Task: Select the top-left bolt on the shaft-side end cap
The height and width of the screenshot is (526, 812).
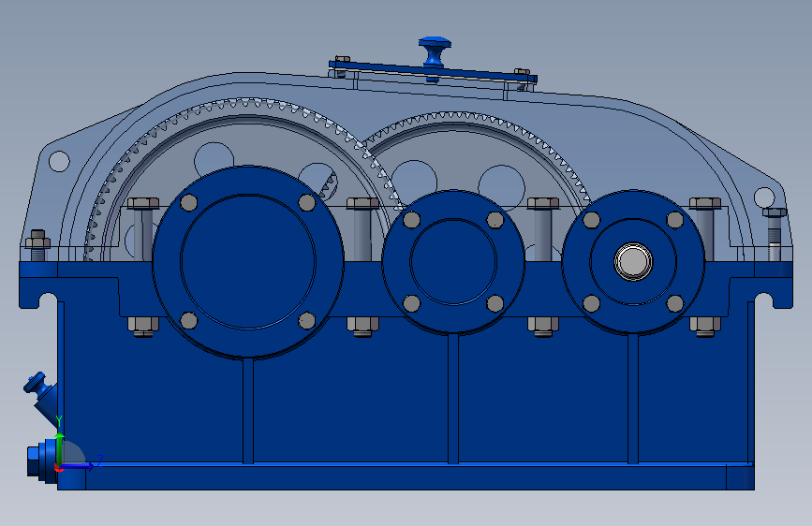Action: [591, 220]
